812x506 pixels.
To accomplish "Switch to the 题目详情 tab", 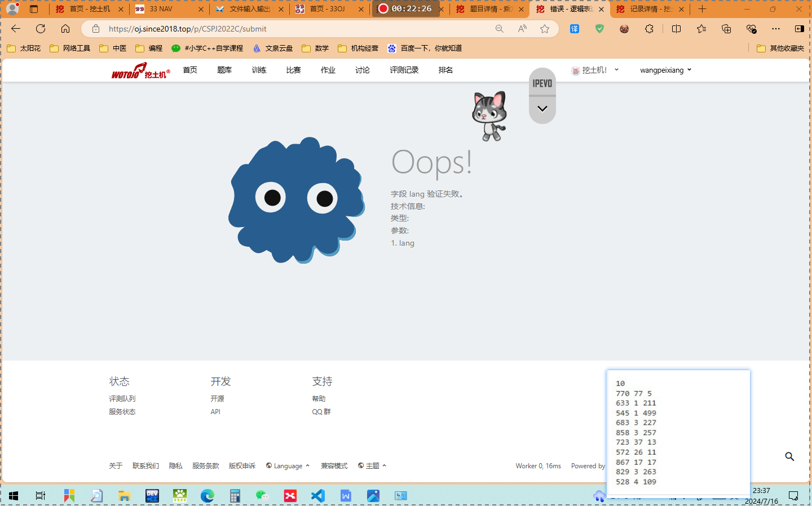I will [488, 9].
